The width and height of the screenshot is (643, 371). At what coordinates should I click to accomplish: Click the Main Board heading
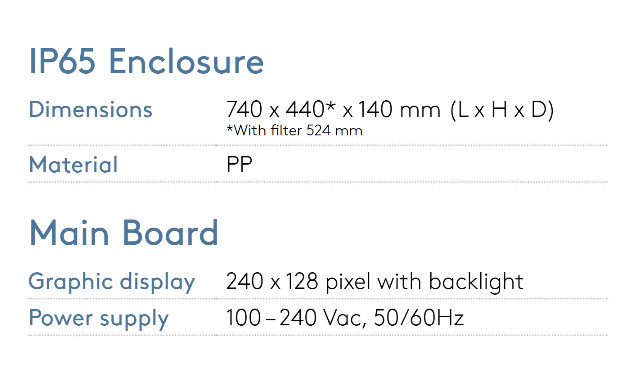pos(123,233)
